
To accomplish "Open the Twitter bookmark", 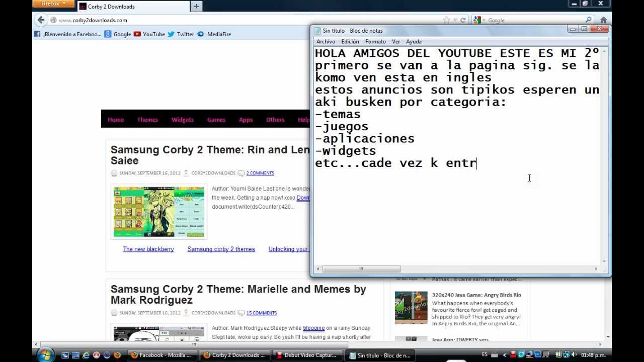I will click(181, 34).
